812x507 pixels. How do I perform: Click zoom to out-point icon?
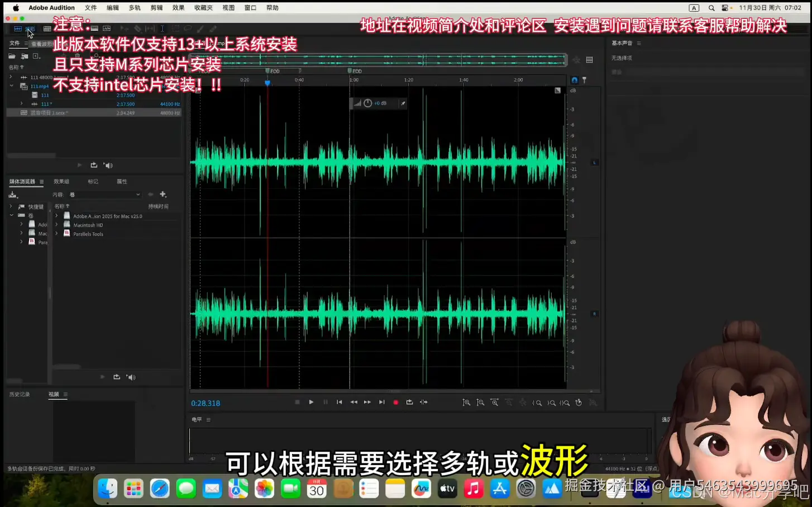click(x=551, y=402)
